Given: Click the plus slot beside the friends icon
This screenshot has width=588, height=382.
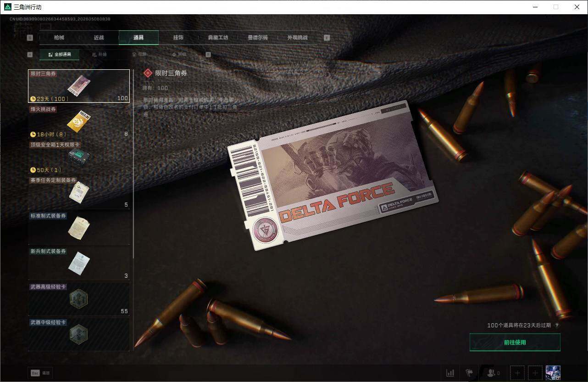Looking at the screenshot, I should 517,373.
